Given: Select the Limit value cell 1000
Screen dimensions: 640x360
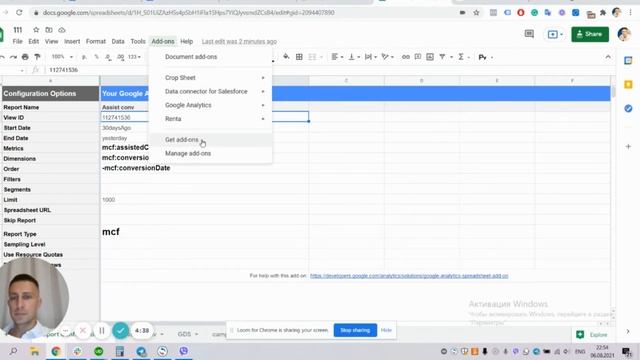Looking at the screenshot, I should pyautogui.click(x=204, y=200).
